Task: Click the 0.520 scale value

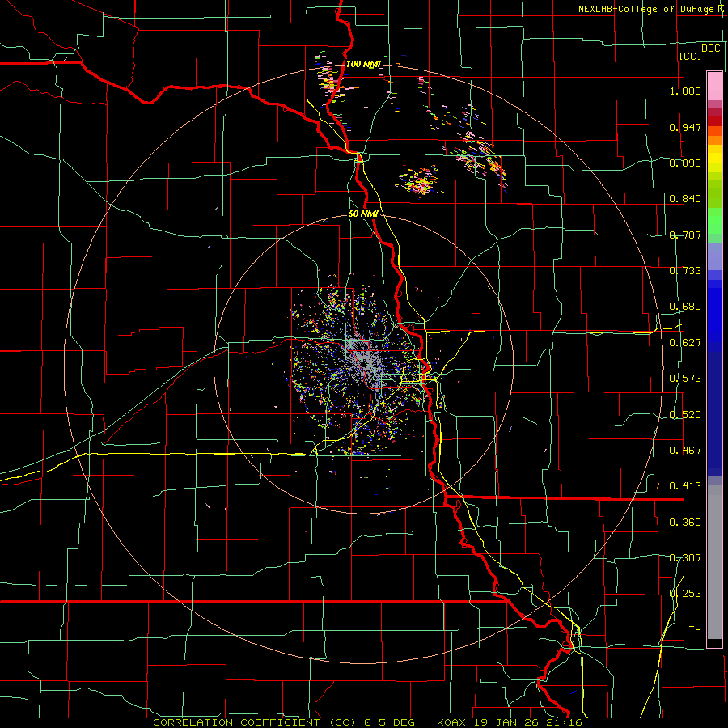Action: pos(685,415)
